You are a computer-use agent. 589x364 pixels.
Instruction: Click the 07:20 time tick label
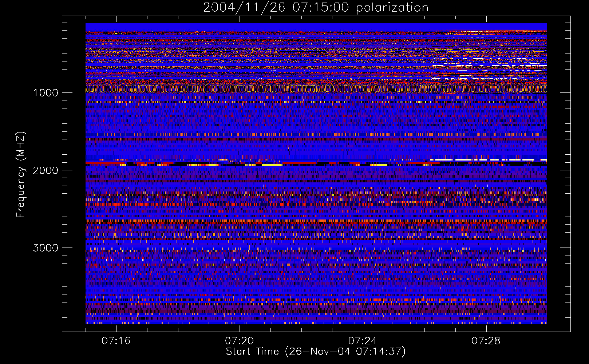coord(240,341)
